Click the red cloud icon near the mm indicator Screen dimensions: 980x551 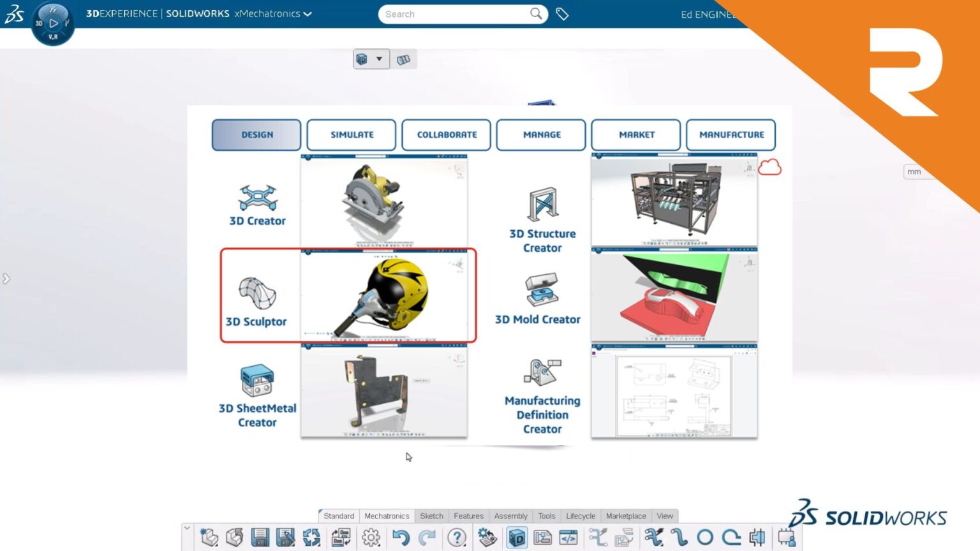click(x=769, y=167)
